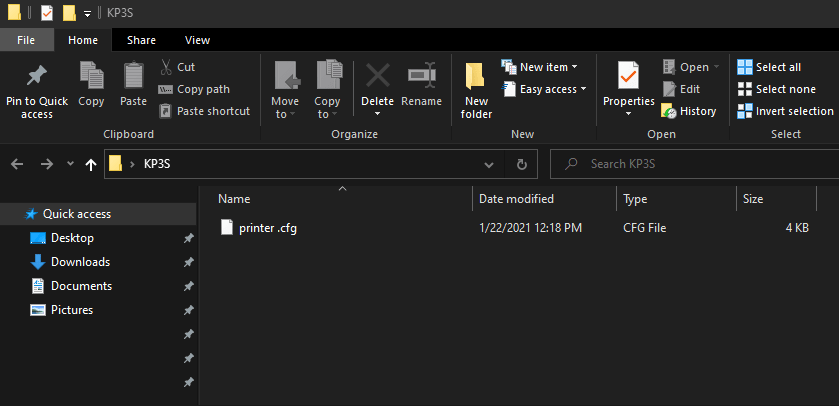Click the New folder icon
839x406 pixels.
click(475, 76)
